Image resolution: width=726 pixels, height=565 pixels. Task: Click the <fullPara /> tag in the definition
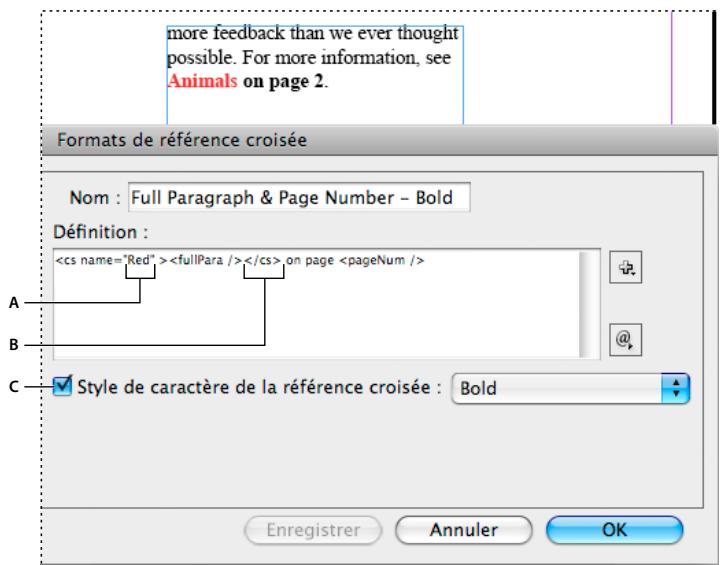(x=206, y=260)
